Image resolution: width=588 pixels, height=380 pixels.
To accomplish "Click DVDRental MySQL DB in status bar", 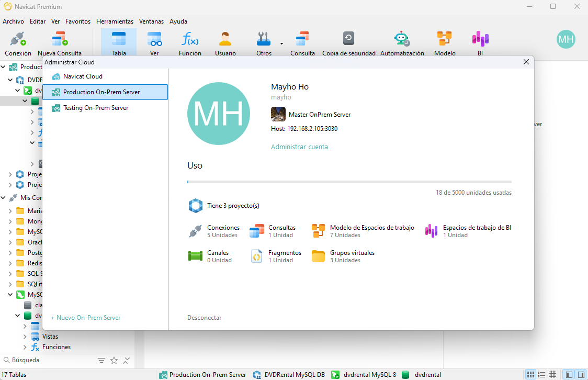I will pos(289,375).
